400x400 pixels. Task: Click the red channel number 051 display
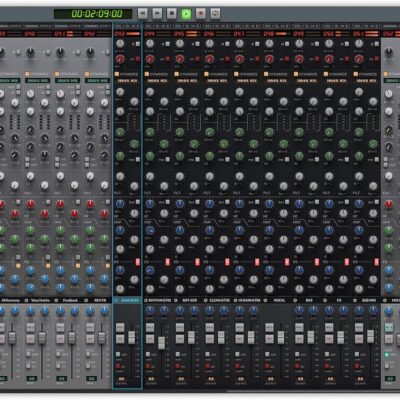coord(358,34)
